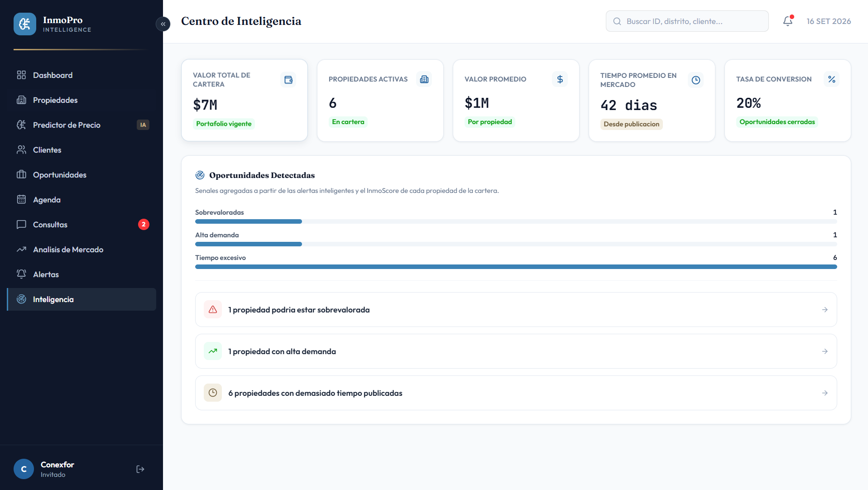Click the clock icon on Tiempo Promedio card

pos(696,80)
